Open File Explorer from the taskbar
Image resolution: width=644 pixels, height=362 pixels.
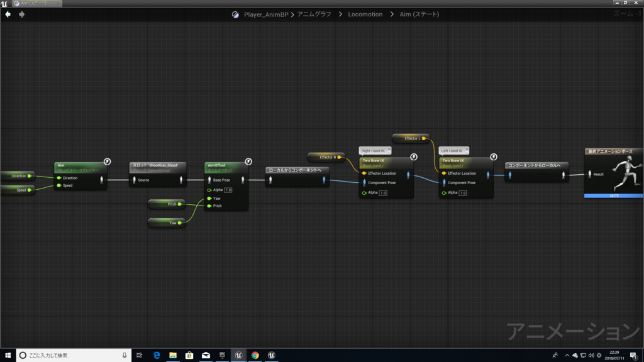pos(173,356)
